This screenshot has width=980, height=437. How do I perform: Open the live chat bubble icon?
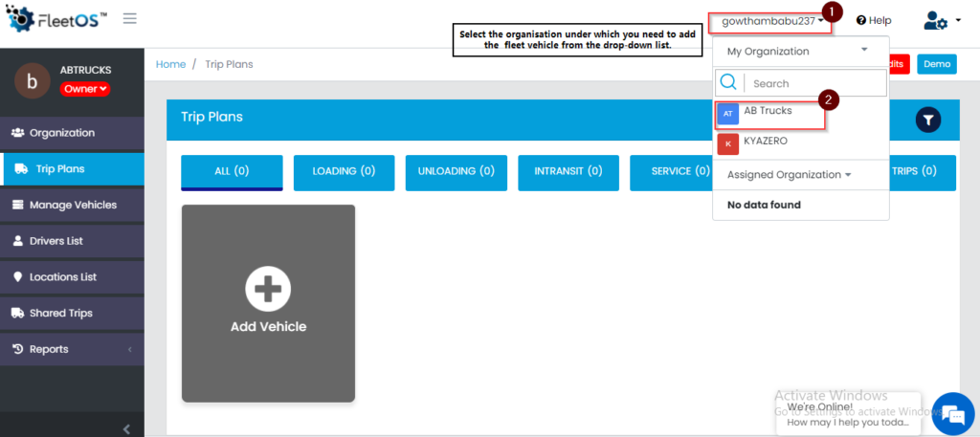(x=952, y=413)
